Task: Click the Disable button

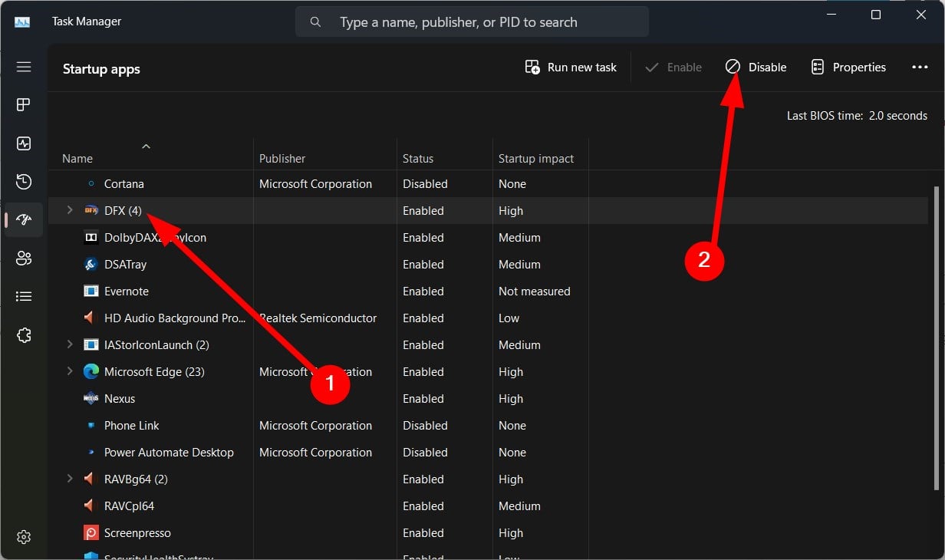Action: [x=756, y=68]
